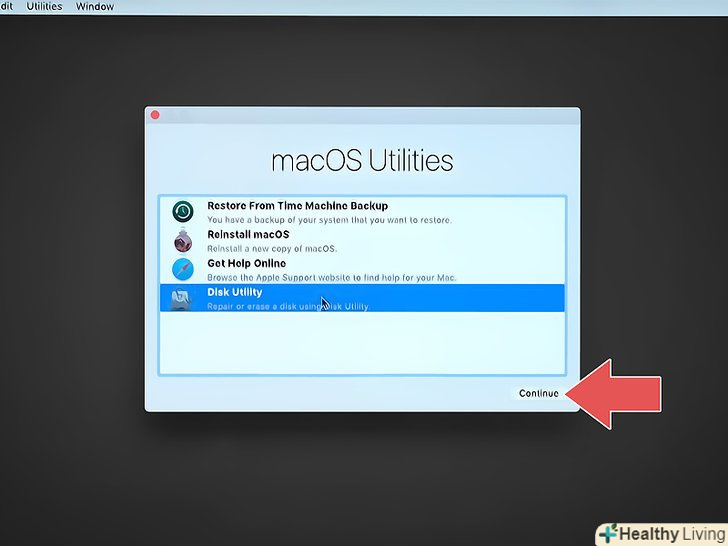Click the Reinstall macOS installer icon

[183, 240]
